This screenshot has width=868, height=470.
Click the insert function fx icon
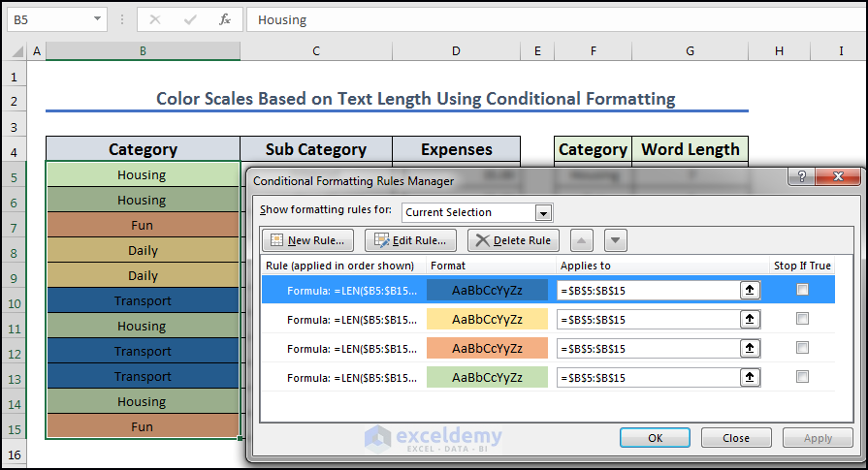click(224, 19)
